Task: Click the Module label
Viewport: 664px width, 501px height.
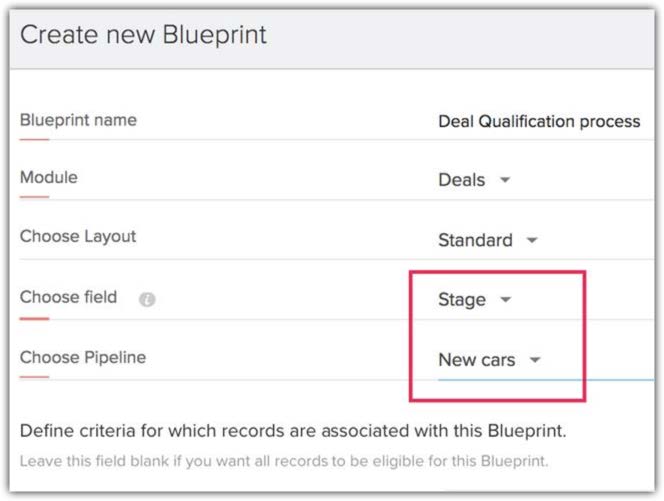Action: [48, 178]
